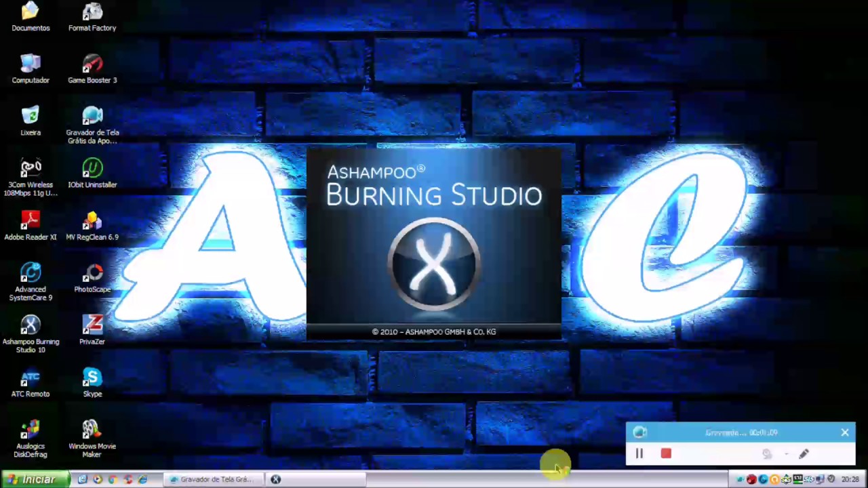Click the system tray clock showing 20:28

(850, 479)
